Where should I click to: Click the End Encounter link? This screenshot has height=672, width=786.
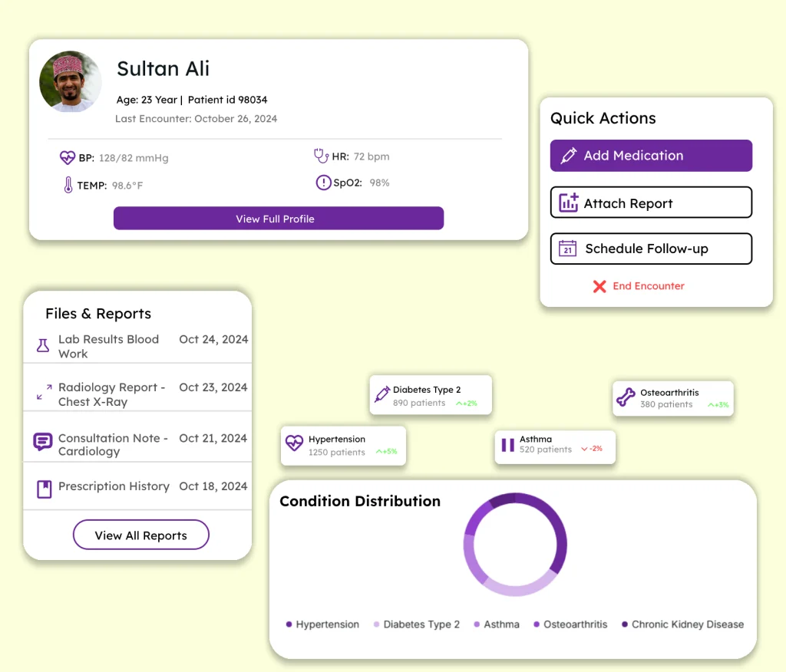[647, 286]
